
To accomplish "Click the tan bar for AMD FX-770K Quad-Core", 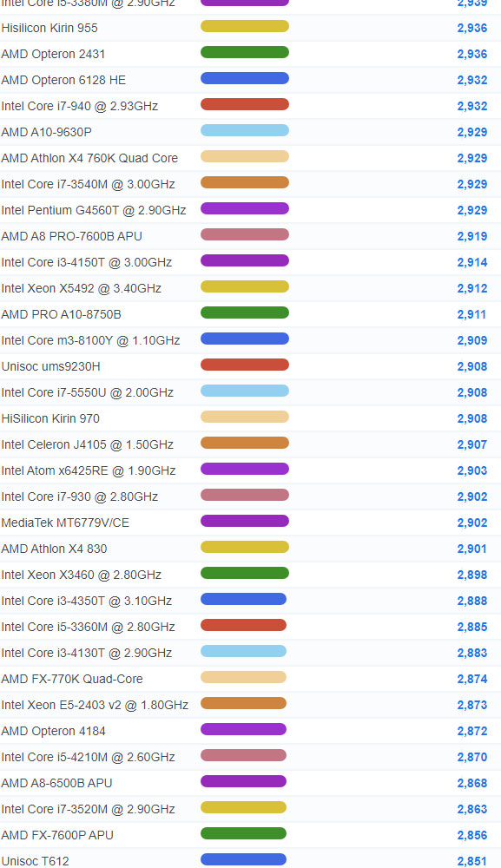I will click(244, 676).
